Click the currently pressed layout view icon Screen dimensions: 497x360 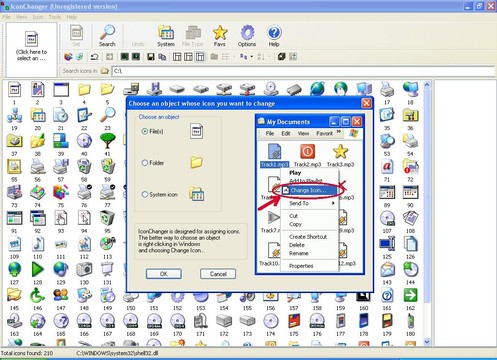point(200,57)
